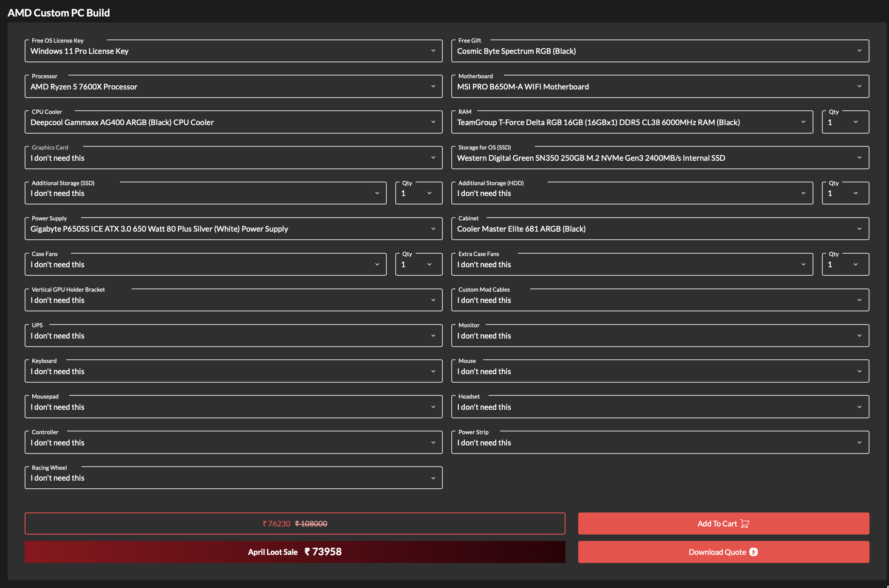Screen dimensions: 889x588
Task: Click the chevron arrow of Power Strip dropdown
Action: point(859,442)
